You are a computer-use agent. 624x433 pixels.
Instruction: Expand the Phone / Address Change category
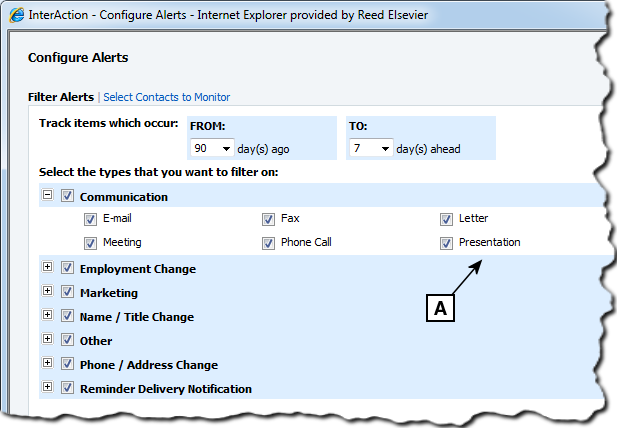click(47, 363)
